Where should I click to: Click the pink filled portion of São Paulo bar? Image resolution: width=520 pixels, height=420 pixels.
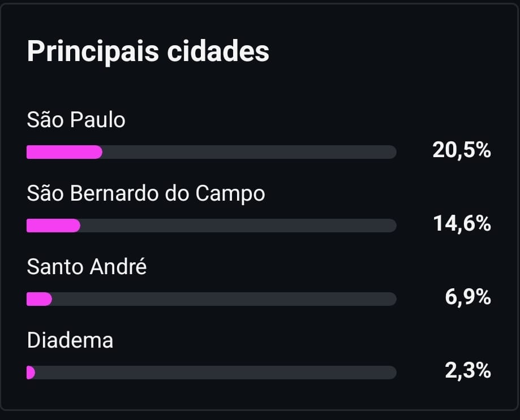click(x=64, y=152)
